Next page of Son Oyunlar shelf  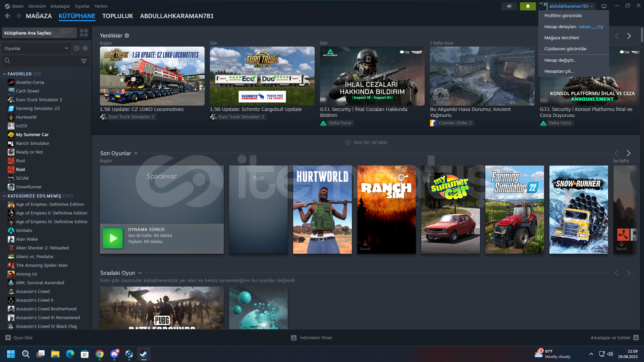(629, 153)
